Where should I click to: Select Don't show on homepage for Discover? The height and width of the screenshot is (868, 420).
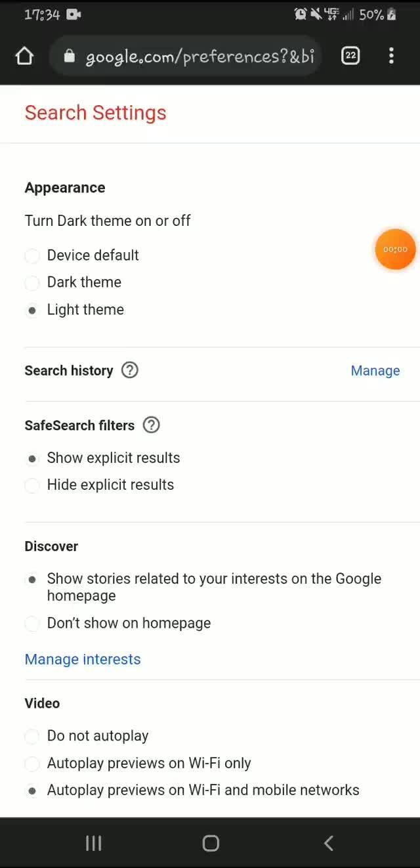[x=32, y=623]
